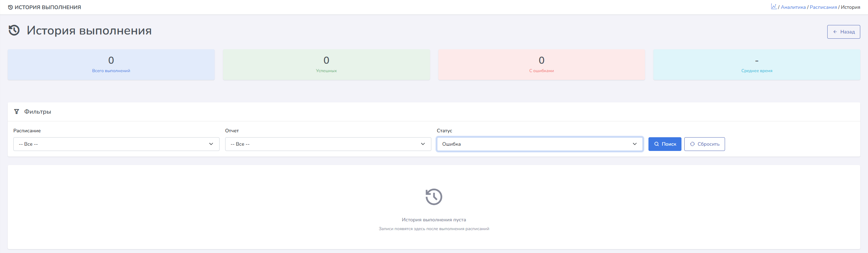Click the История breadcrumb item
The height and width of the screenshot is (253, 868).
(x=850, y=7)
